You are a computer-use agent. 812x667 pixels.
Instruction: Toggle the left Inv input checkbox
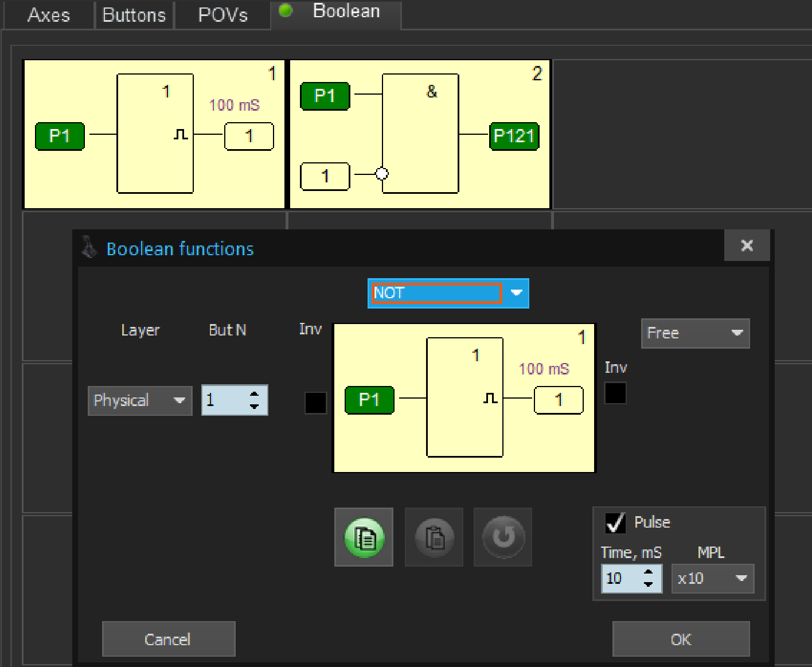tap(315, 403)
